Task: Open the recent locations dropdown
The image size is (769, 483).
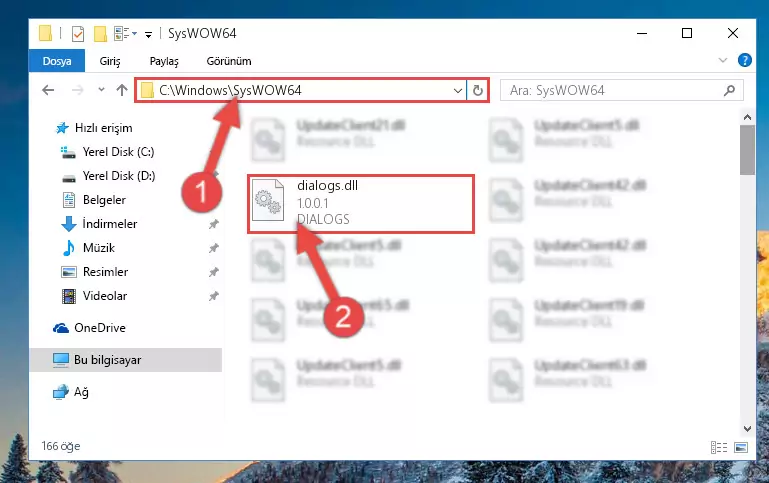Action: (102, 90)
